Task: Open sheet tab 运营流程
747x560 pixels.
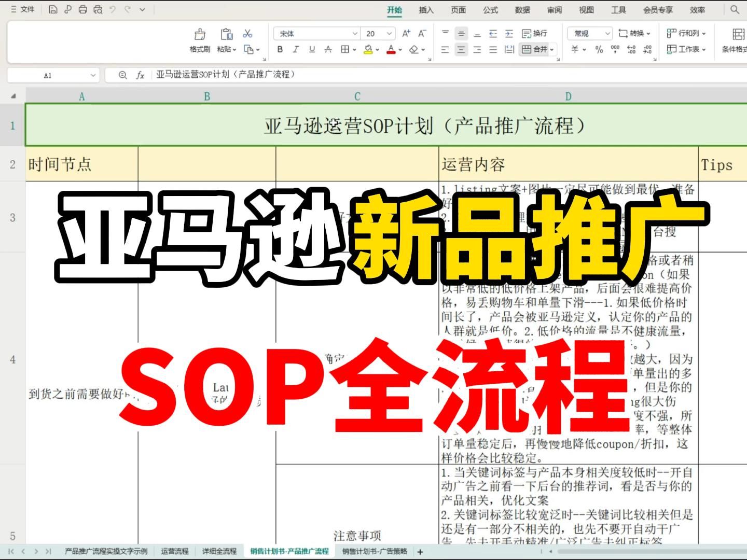Action: [x=175, y=551]
